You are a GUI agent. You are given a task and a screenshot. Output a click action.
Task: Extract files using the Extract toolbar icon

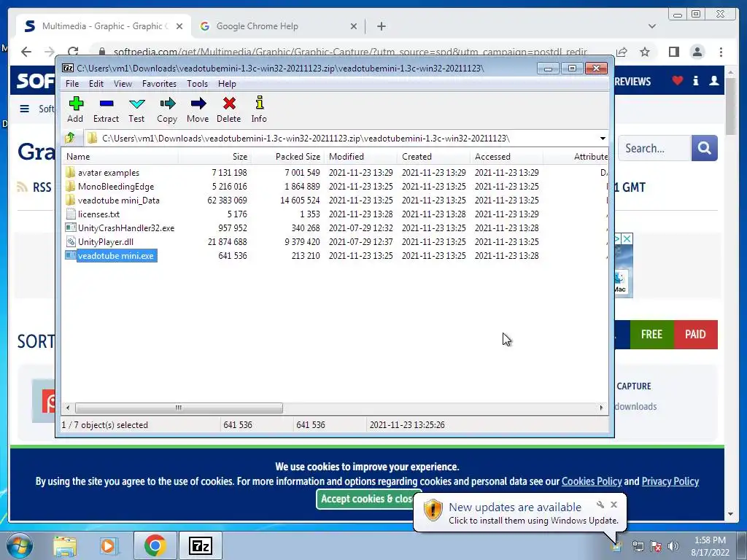click(x=106, y=109)
